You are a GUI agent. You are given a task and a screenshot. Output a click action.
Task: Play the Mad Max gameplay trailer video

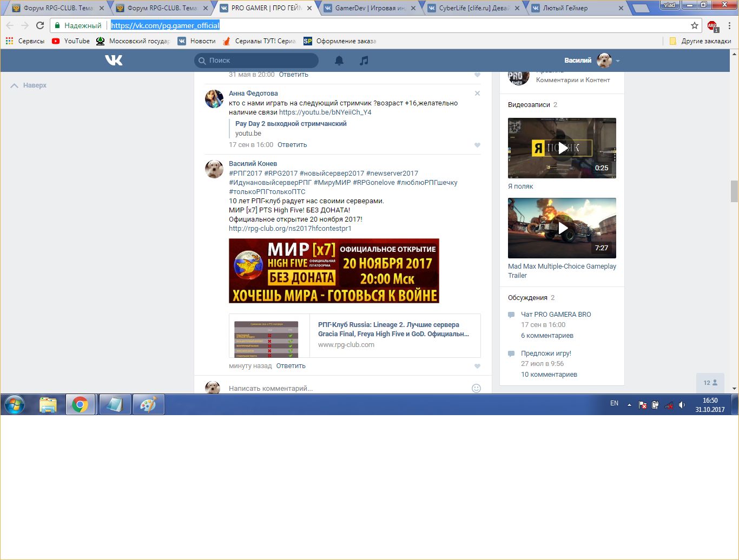click(x=562, y=228)
